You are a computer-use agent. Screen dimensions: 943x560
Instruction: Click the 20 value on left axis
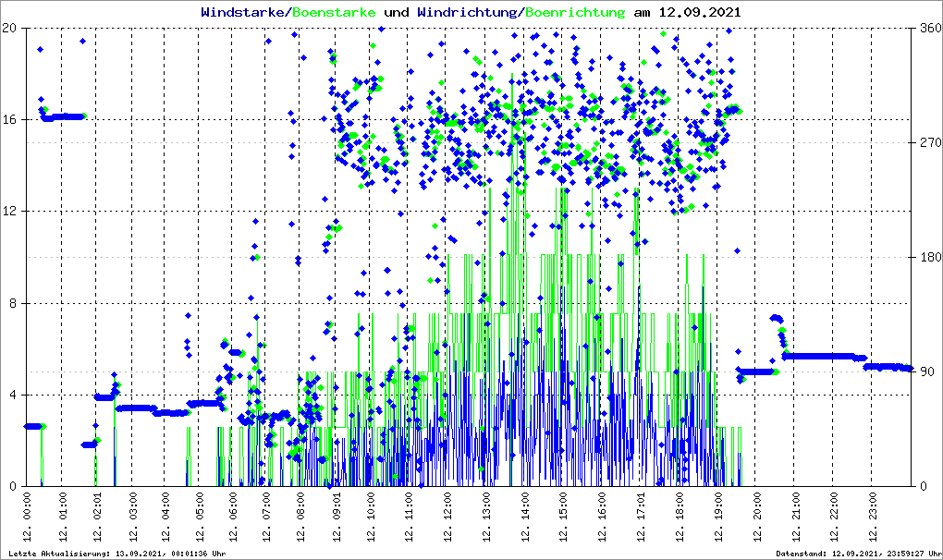pyautogui.click(x=10, y=28)
